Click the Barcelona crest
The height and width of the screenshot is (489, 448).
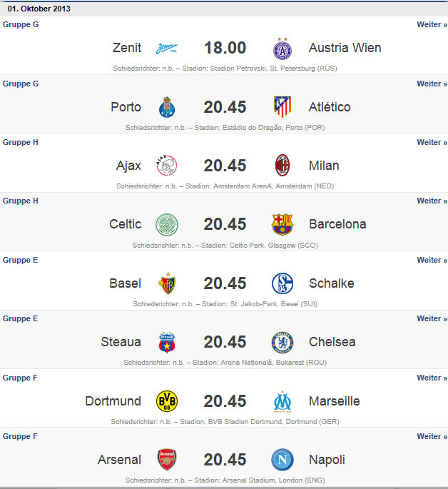282,224
